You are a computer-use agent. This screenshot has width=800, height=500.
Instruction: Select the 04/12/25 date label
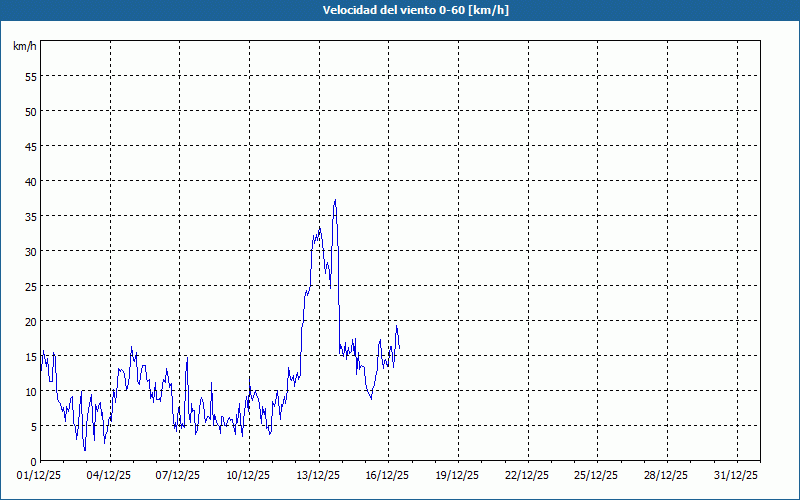point(110,475)
